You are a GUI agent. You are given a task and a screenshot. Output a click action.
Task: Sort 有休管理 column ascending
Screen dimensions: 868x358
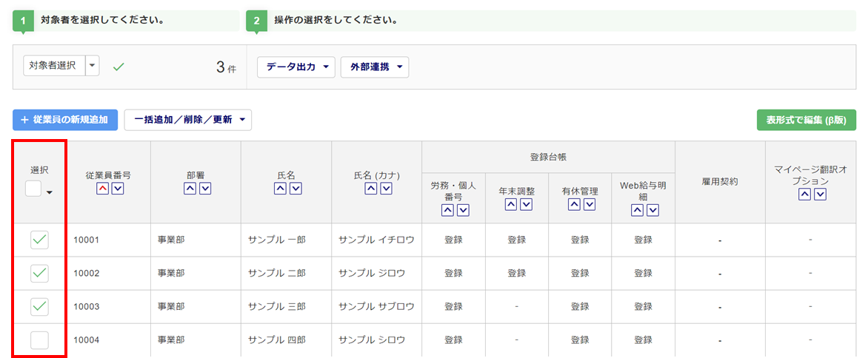point(574,205)
